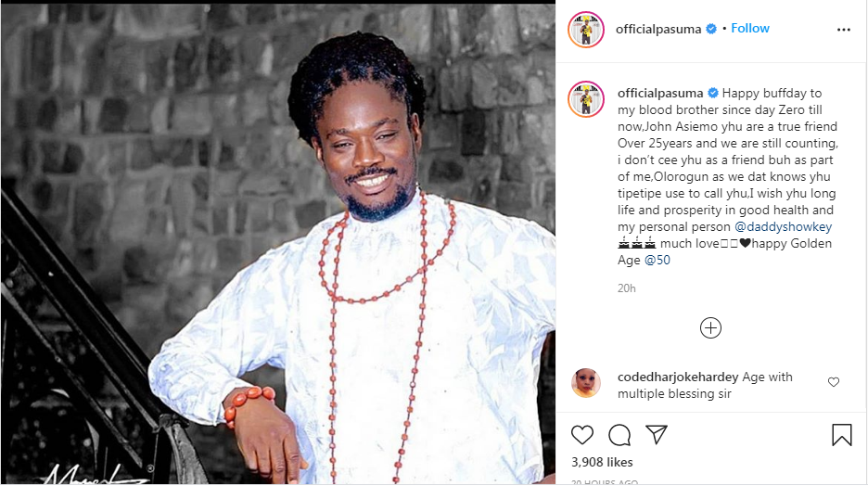Viewport: 868px width, 486px height.
Task: Load more comments with the plus circle
Action: click(x=710, y=327)
